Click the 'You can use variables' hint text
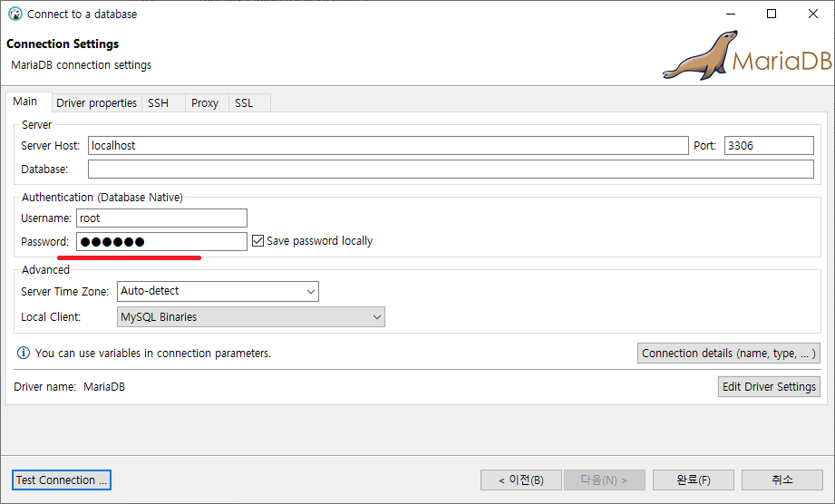Image resolution: width=835 pixels, height=504 pixels. pyautogui.click(x=153, y=354)
